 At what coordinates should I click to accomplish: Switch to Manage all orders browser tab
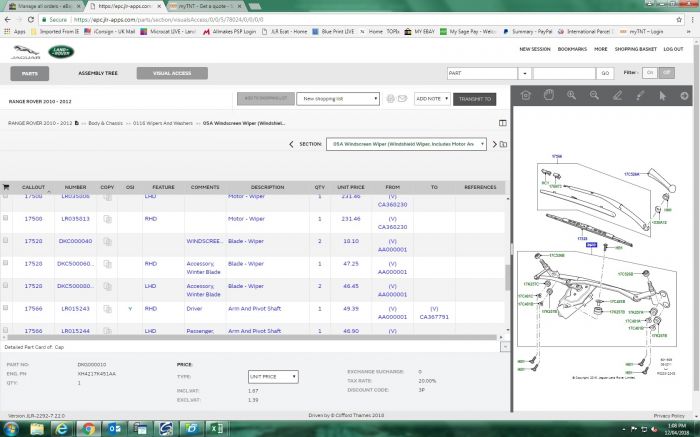coord(44,6)
